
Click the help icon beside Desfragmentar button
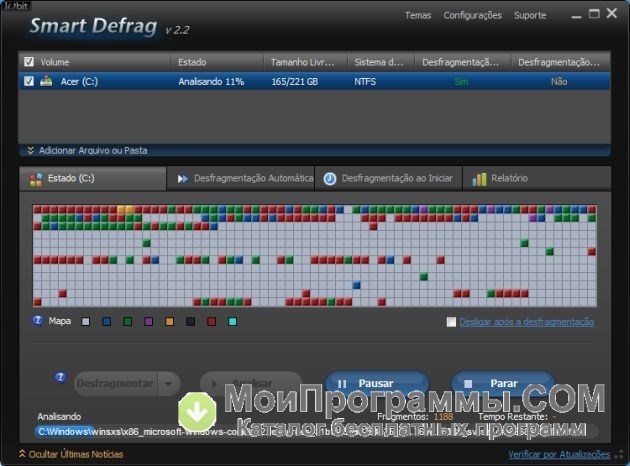click(60, 377)
